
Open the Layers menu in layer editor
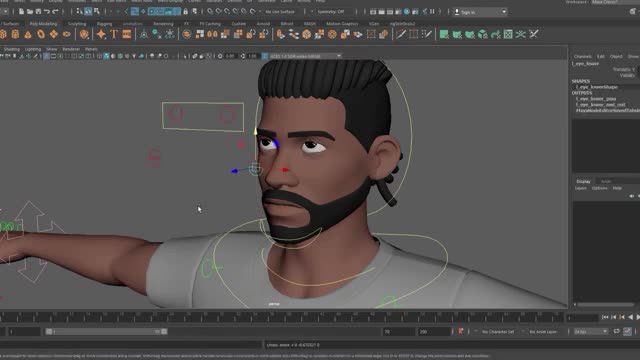tap(580, 188)
